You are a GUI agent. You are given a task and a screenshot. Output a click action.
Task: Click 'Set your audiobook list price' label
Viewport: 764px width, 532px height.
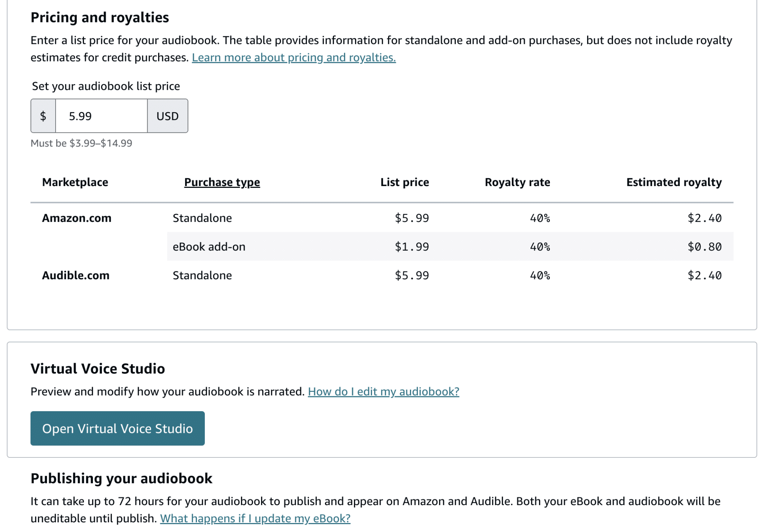pos(106,86)
